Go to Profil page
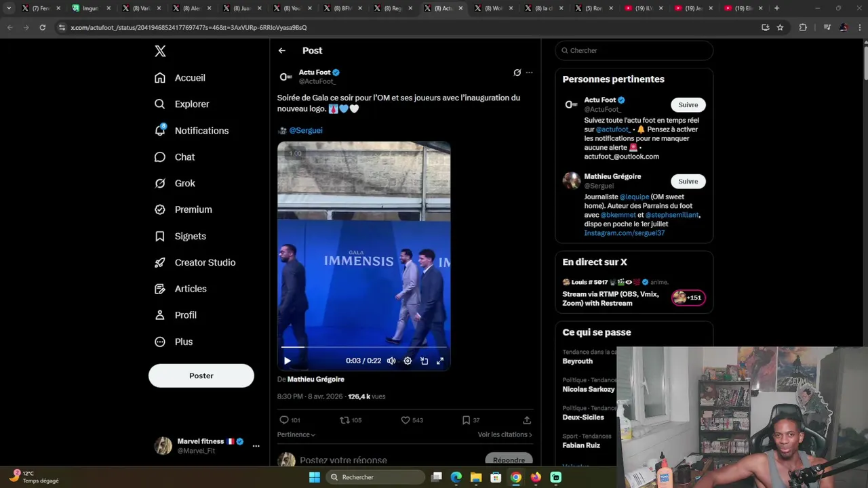This screenshot has height=488, width=868. pyautogui.click(x=176, y=316)
